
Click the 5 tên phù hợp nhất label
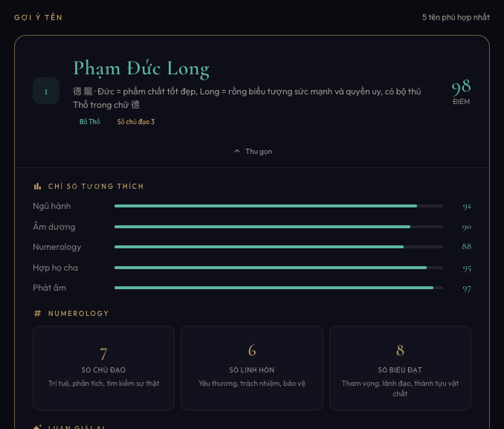[456, 17]
